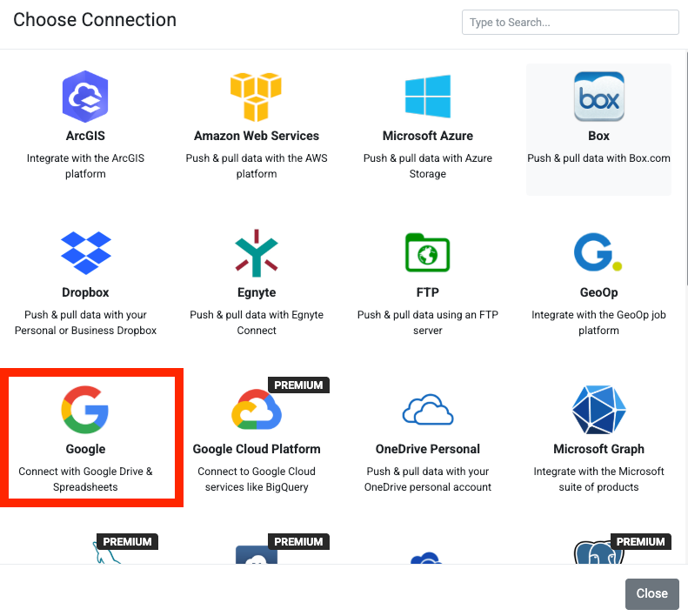Click 'Push & pull data with the AWS platform'
This screenshot has height=616, width=688.
click(257, 166)
